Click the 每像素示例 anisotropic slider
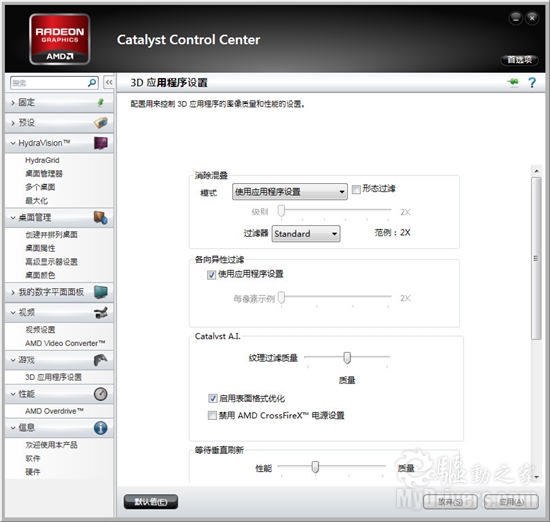 (281, 297)
